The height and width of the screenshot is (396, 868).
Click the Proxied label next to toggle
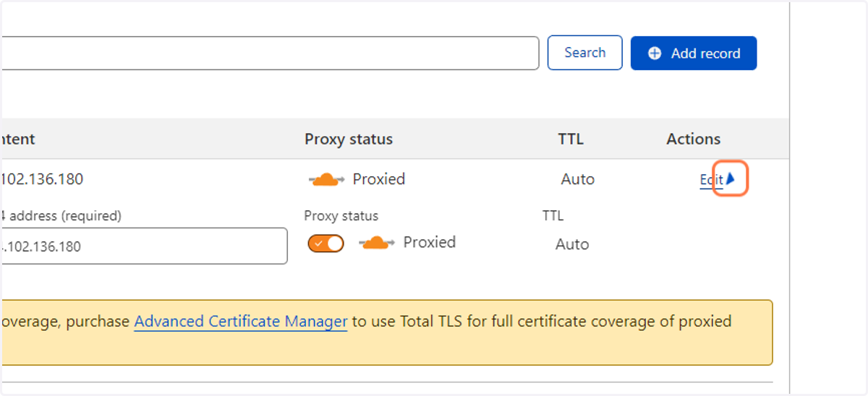(430, 242)
